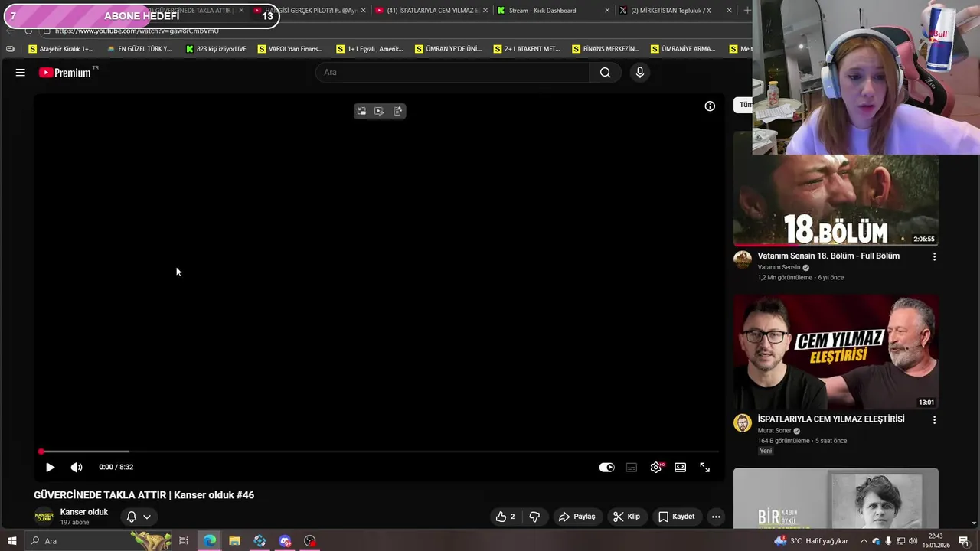
Task: Open Microsoft Edge from taskbar
Action: click(x=209, y=541)
